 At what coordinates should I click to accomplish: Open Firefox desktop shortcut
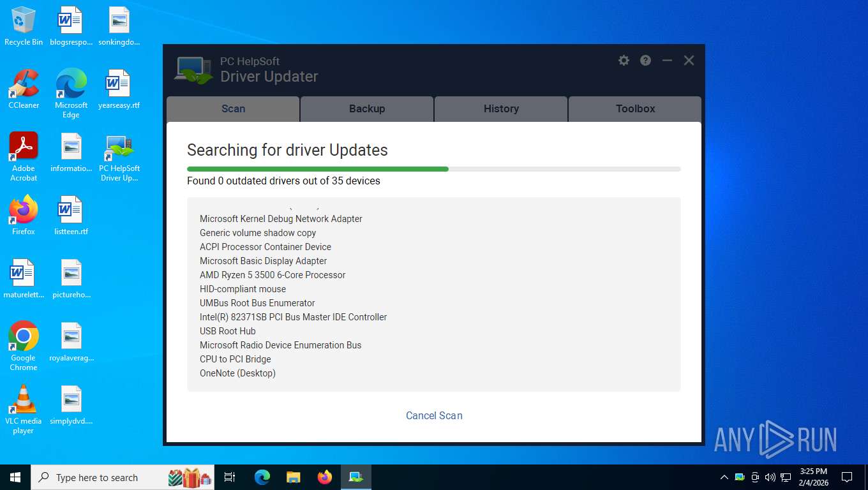24,216
